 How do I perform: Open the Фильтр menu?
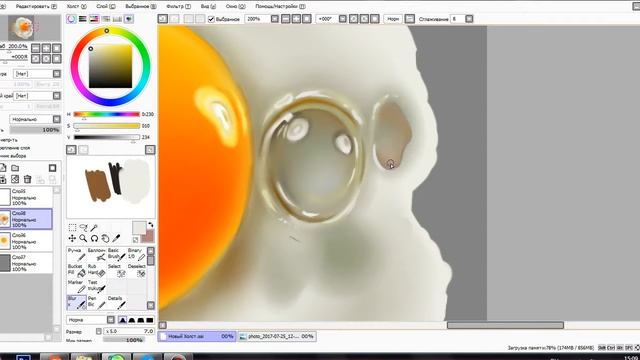tap(178, 6)
